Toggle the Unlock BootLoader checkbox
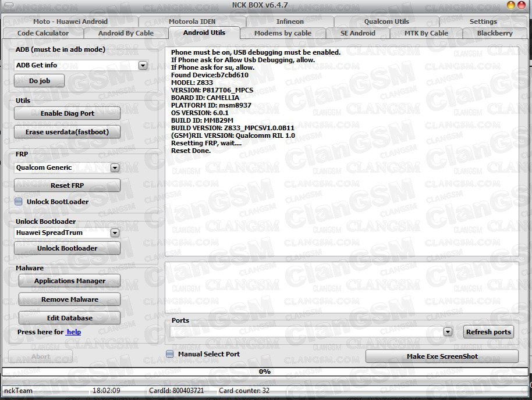The height and width of the screenshot is (400, 532). coord(19,202)
